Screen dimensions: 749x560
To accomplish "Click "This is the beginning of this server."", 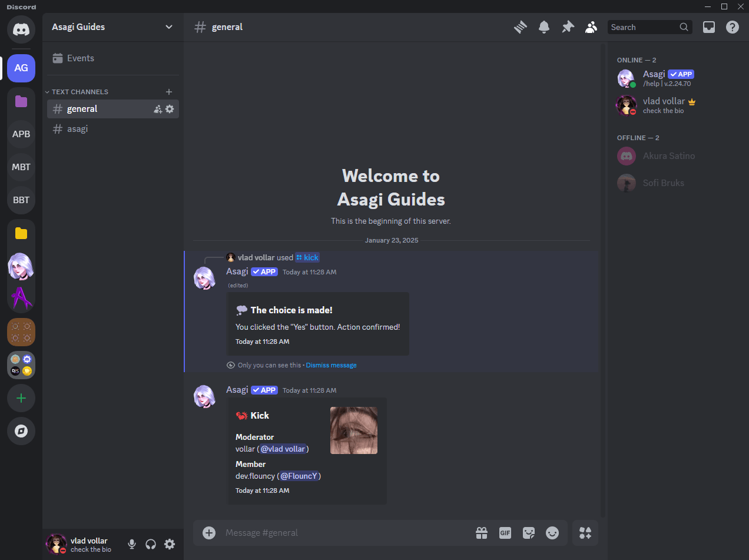I will 391,221.
